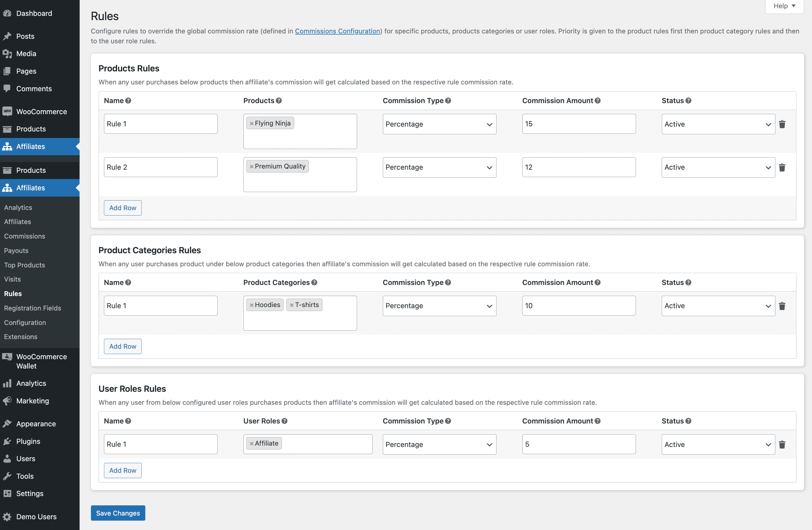Open Status dropdown for Premium Quality rule
The image size is (812, 530).
coord(718,167)
